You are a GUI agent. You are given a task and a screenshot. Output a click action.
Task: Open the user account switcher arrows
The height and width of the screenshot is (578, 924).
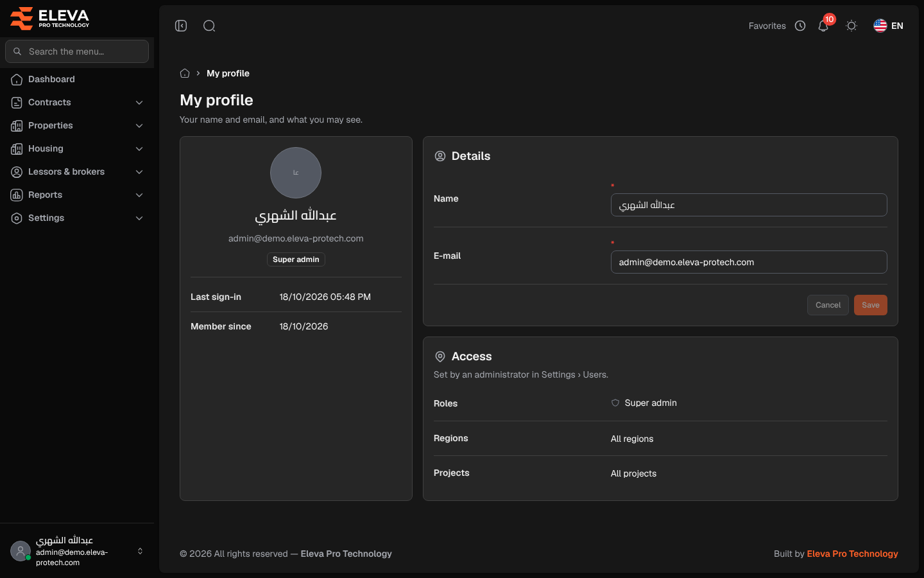point(140,551)
